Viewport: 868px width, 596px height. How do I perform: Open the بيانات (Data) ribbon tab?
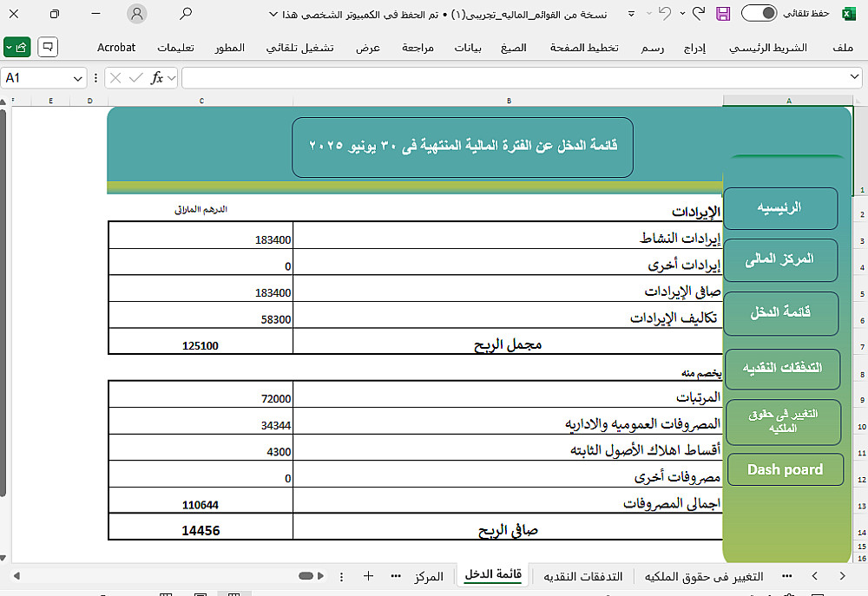468,48
